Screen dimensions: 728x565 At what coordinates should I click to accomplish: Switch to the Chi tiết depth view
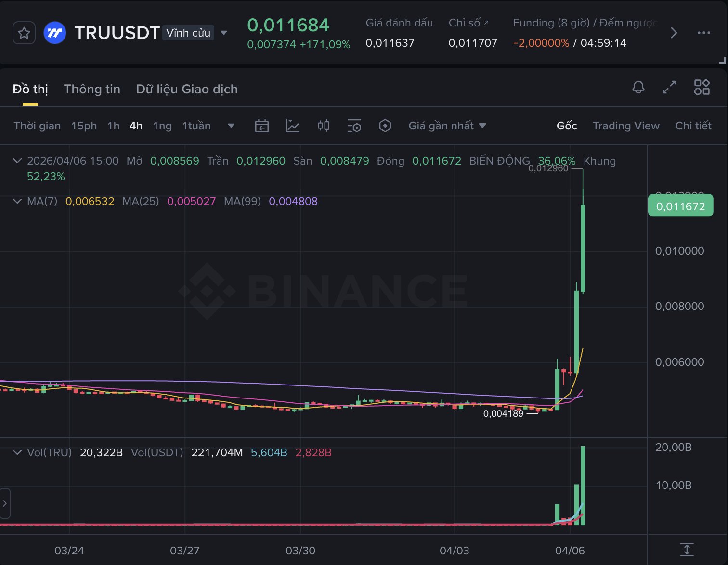tap(693, 126)
